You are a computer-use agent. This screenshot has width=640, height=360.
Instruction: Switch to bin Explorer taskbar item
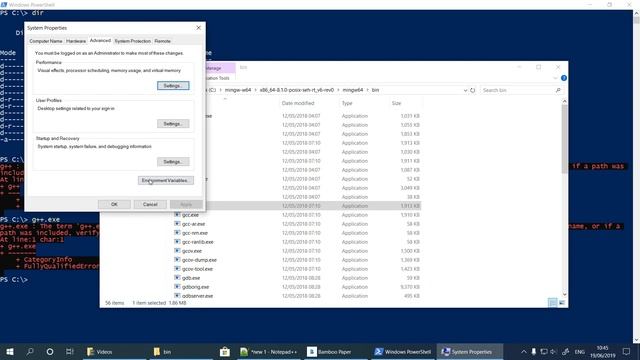tap(181, 351)
